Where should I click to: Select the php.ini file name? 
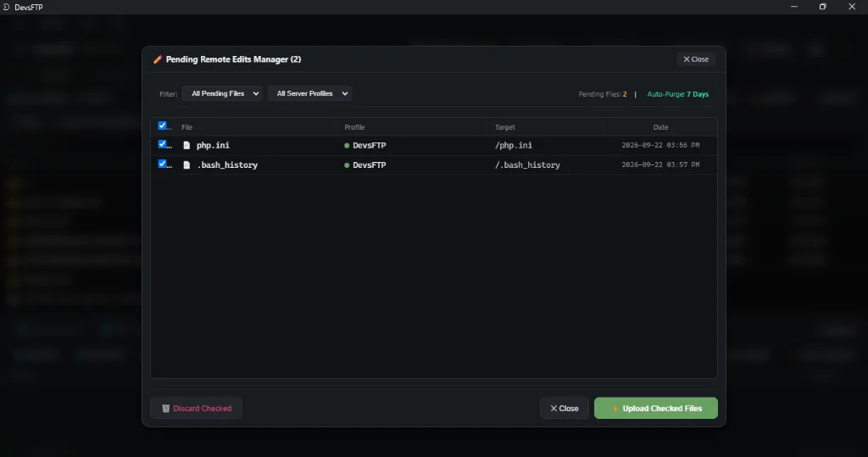[213, 145]
